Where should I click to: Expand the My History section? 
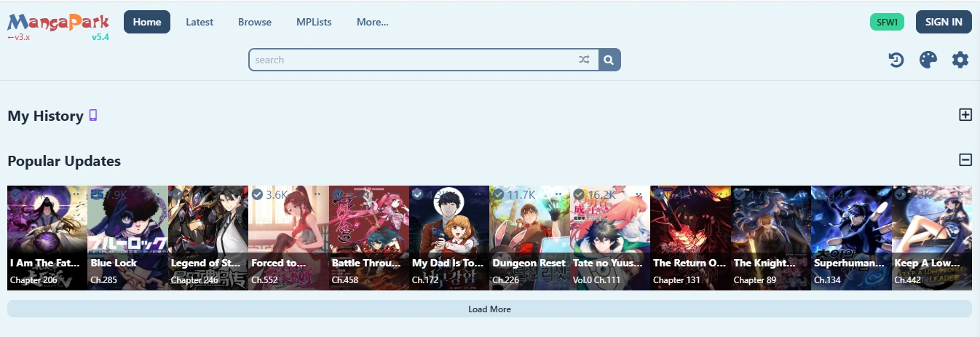coord(965,114)
